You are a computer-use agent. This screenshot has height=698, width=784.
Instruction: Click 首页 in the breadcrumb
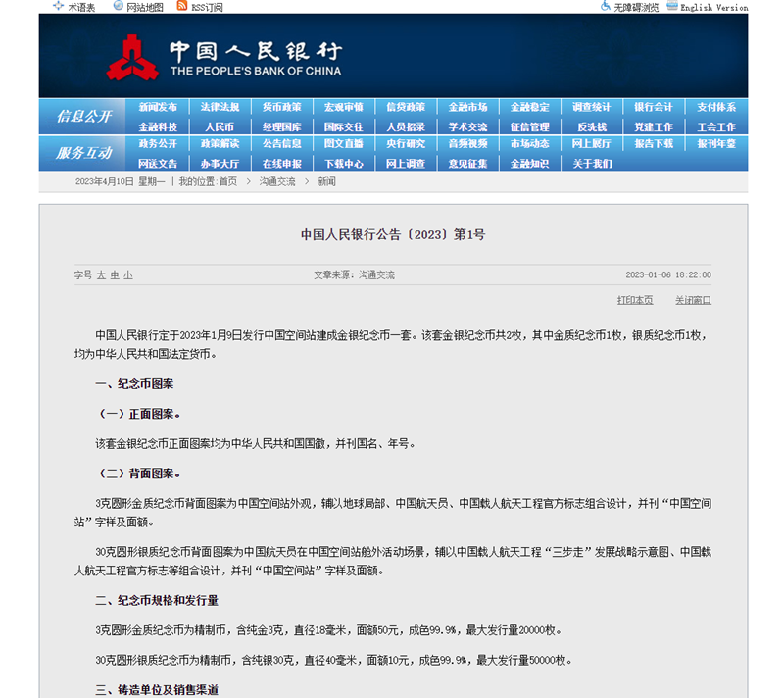228,181
